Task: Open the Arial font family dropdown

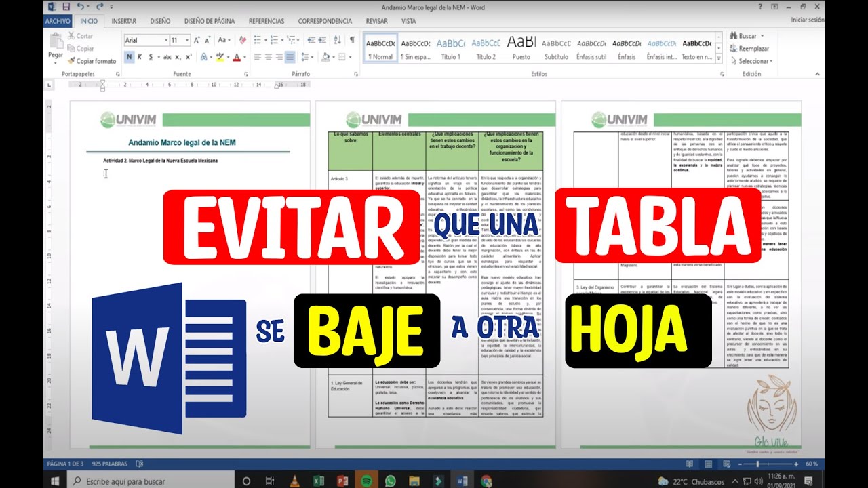Action: click(x=146, y=40)
